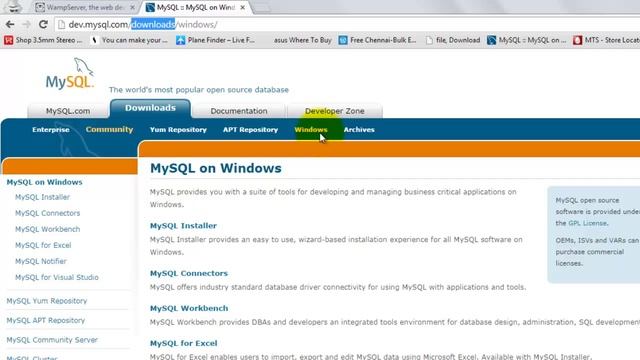640x360 pixels.
Task: Click the page icon in the address bar
Action: pyautogui.click(x=61, y=25)
